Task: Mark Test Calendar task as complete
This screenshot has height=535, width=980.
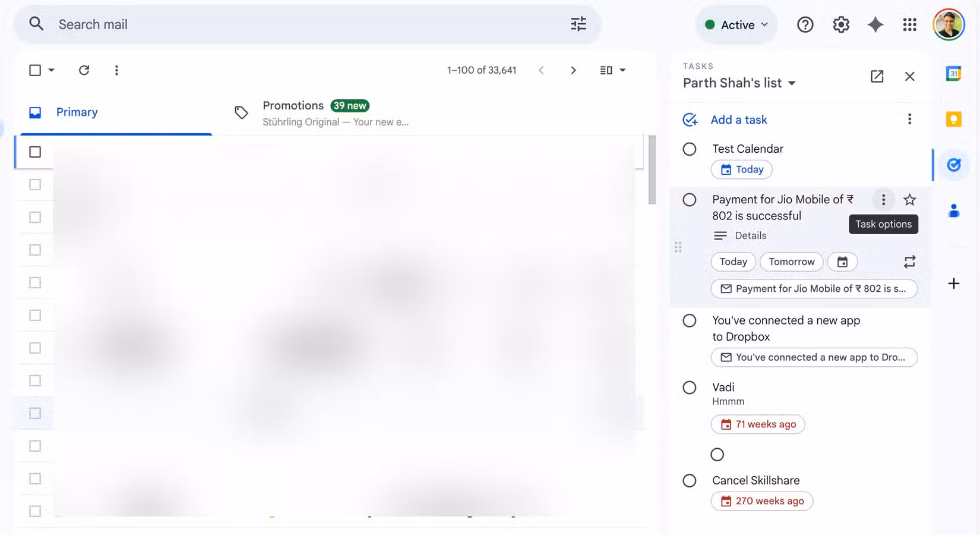Action: 689,149
